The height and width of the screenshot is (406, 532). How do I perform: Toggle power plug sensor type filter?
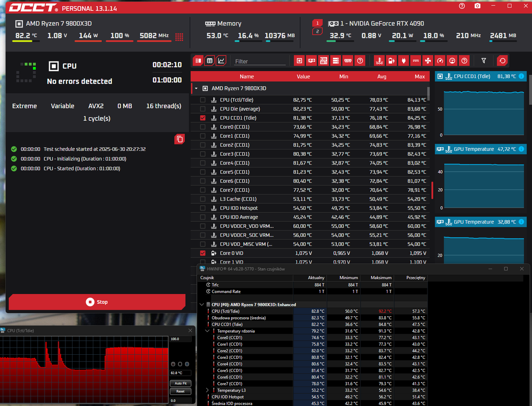(404, 61)
